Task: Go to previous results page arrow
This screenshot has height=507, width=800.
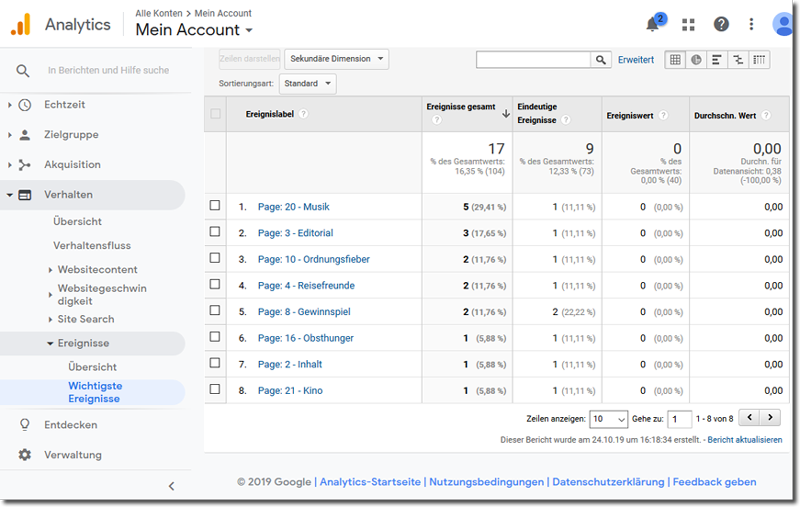Action: point(749,418)
